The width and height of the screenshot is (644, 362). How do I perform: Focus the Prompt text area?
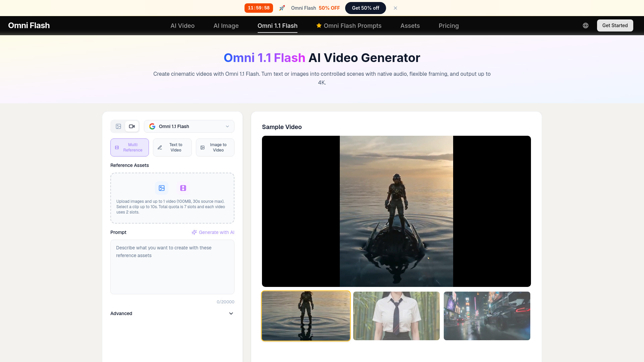click(172, 267)
